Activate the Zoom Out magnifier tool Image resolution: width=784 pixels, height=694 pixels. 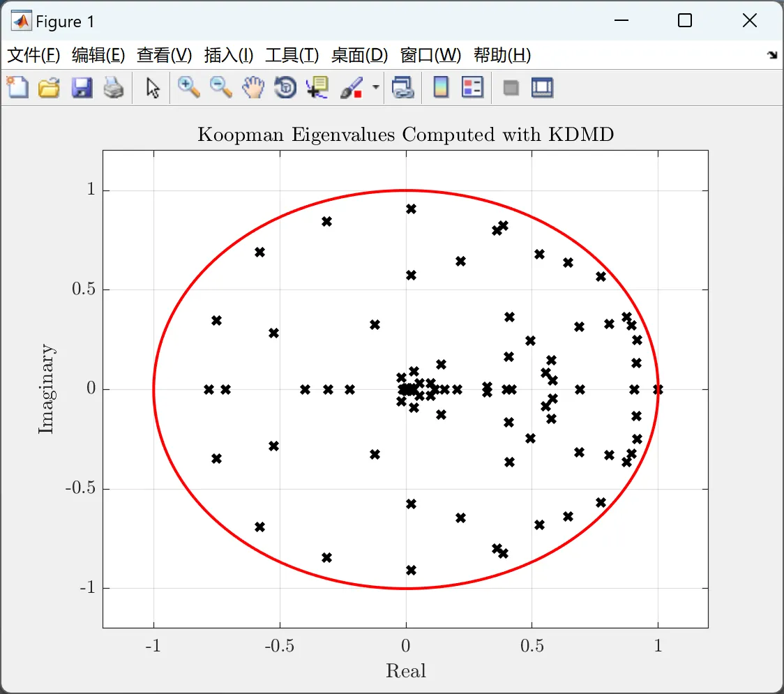(220, 87)
